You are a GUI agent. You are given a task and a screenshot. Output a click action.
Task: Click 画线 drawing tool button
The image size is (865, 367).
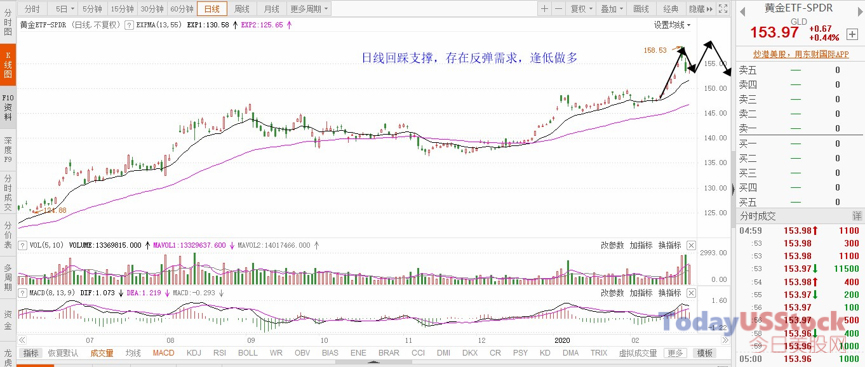pyautogui.click(x=641, y=9)
